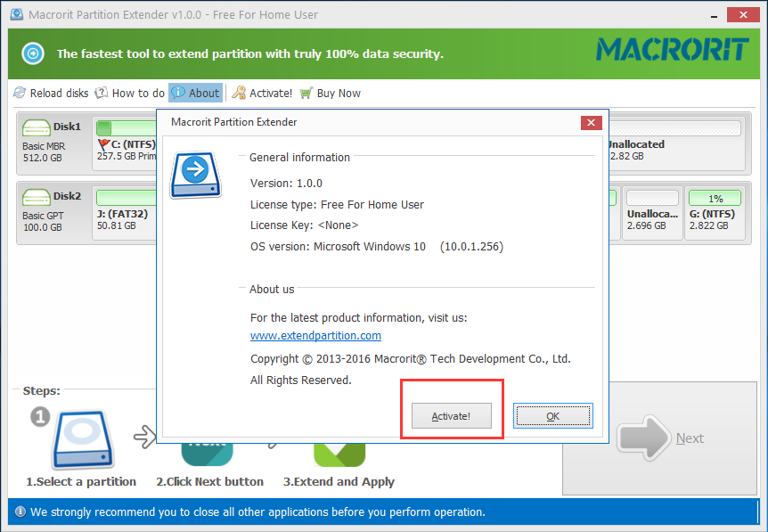Click the Macrorit logo in banner
768x532 pixels.
coord(672,50)
